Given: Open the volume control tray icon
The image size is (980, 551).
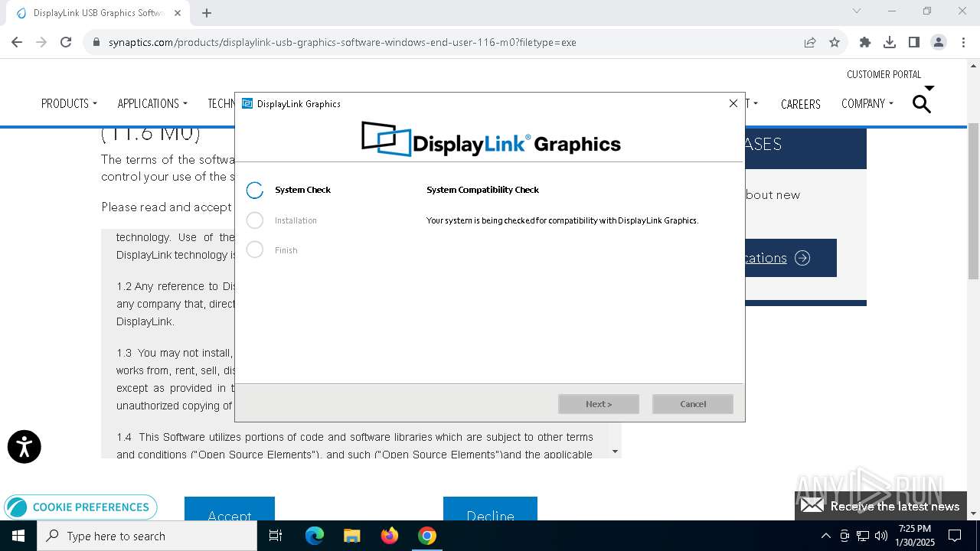Looking at the screenshot, I should pos(881,536).
